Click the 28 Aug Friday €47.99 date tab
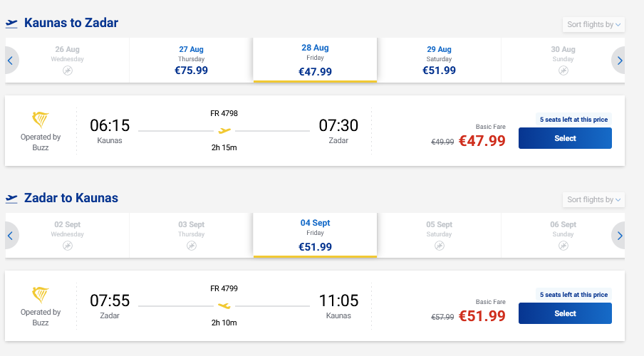The height and width of the screenshot is (356, 644). click(315, 60)
